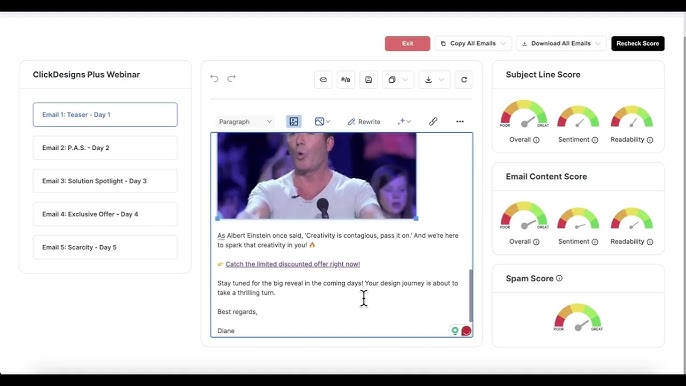Viewport: 686px width, 386px height.
Task: Select Email 4: Exclusive Offer - Day 4
Action: (105, 214)
